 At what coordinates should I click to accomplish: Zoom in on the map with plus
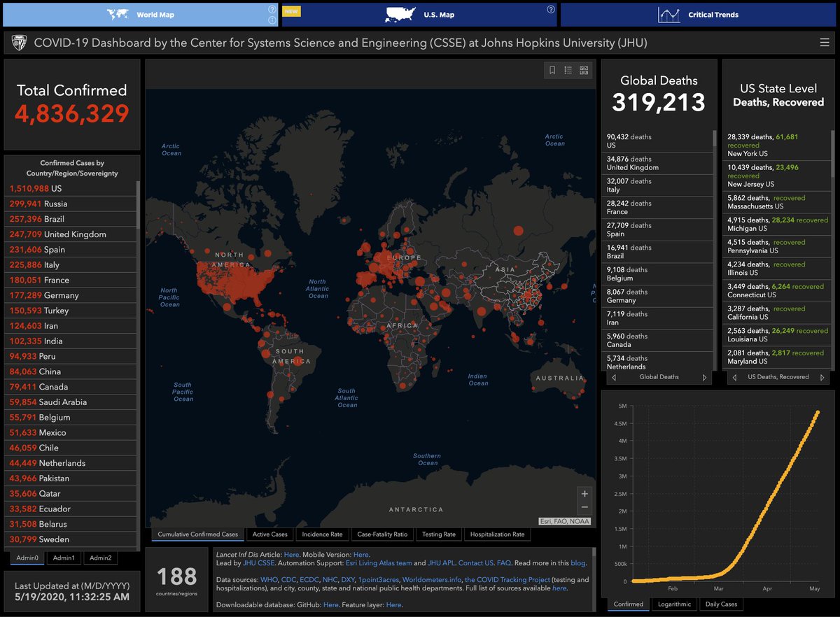[x=585, y=493]
